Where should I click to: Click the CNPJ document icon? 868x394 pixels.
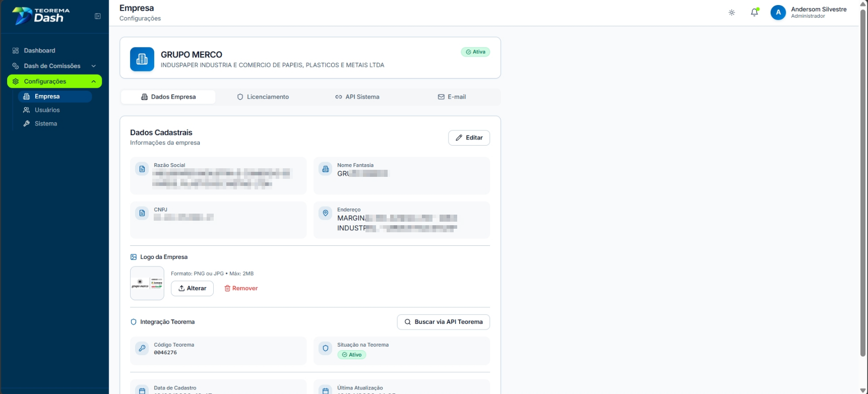142,213
